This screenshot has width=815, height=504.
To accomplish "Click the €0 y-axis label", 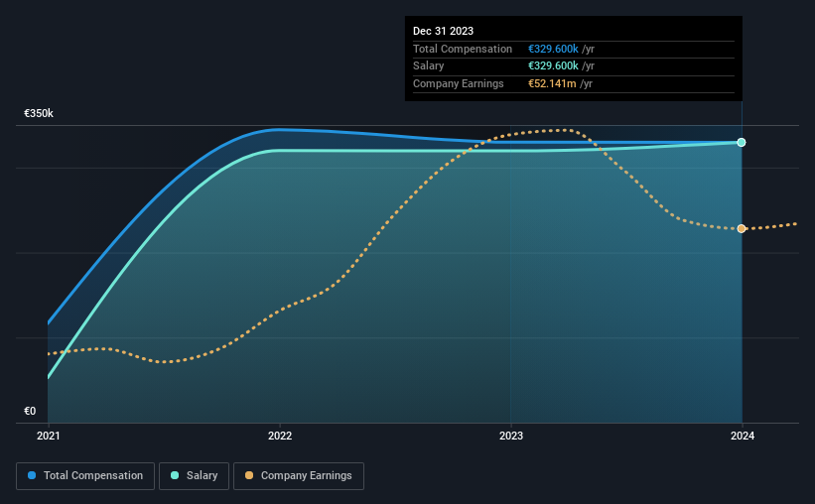I will 30,411.
